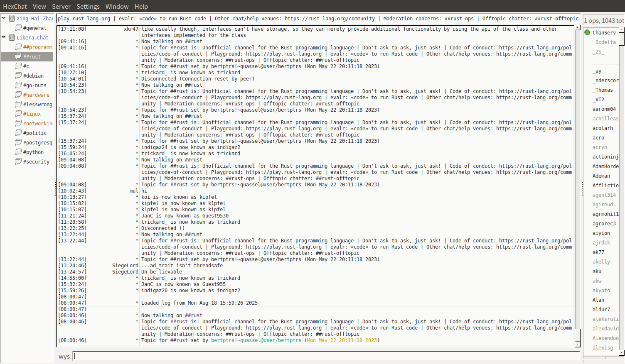Click the #security channel icon

18,161
